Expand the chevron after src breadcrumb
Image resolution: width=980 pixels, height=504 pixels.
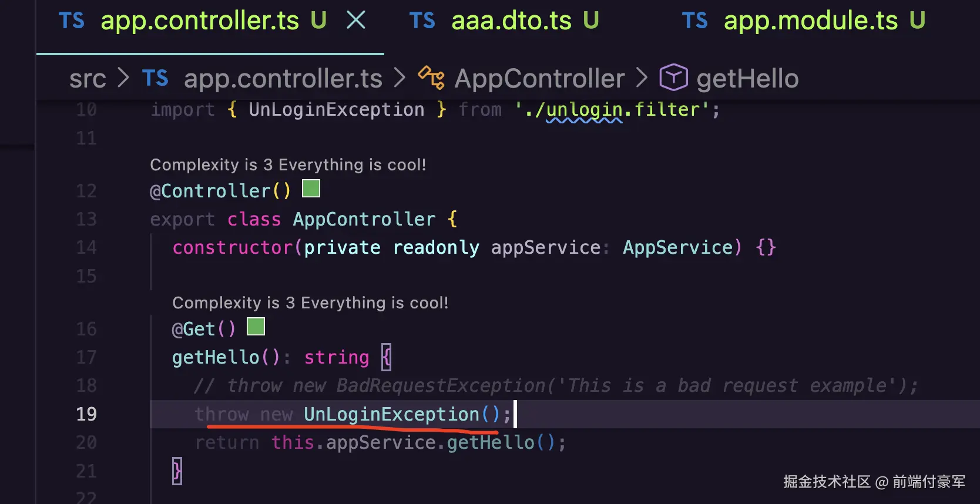coord(123,78)
